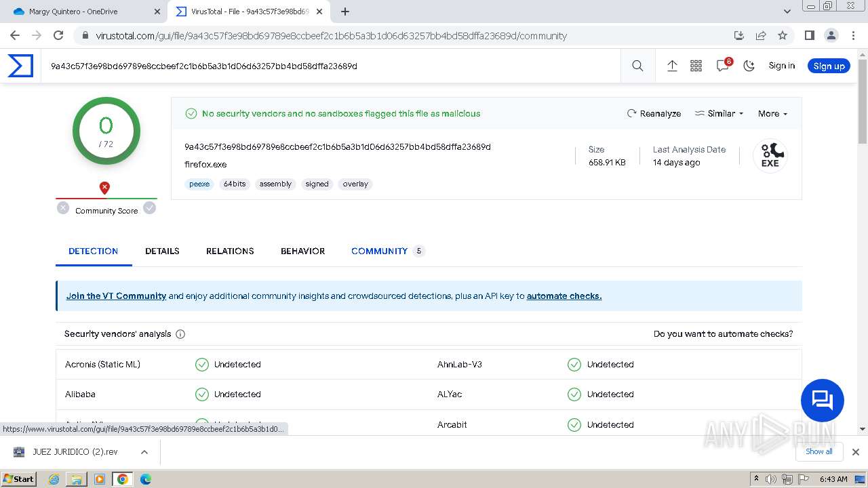Screen dimensions: 868x488
Task: Open File Explorer from taskbar
Action: [77, 479]
